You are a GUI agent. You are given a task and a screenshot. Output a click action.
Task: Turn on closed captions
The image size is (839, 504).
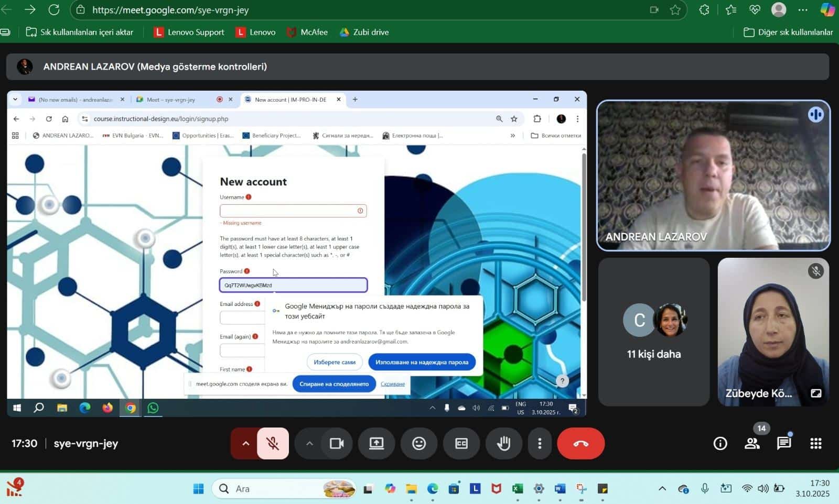pos(461,443)
